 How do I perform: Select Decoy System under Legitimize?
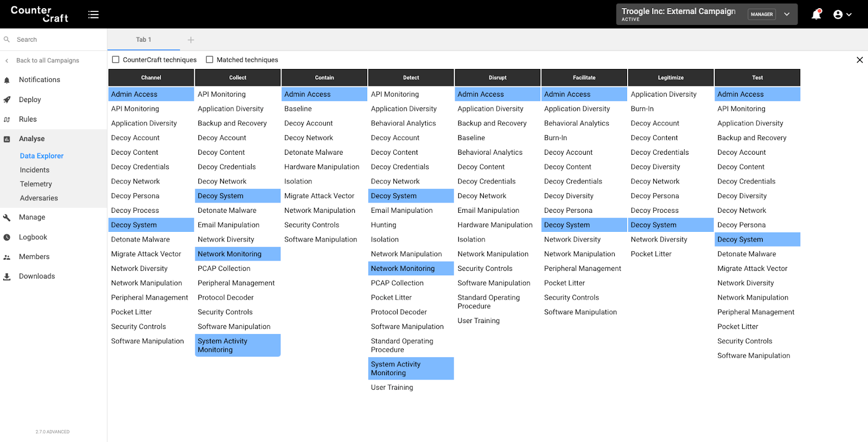coord(671,225)
